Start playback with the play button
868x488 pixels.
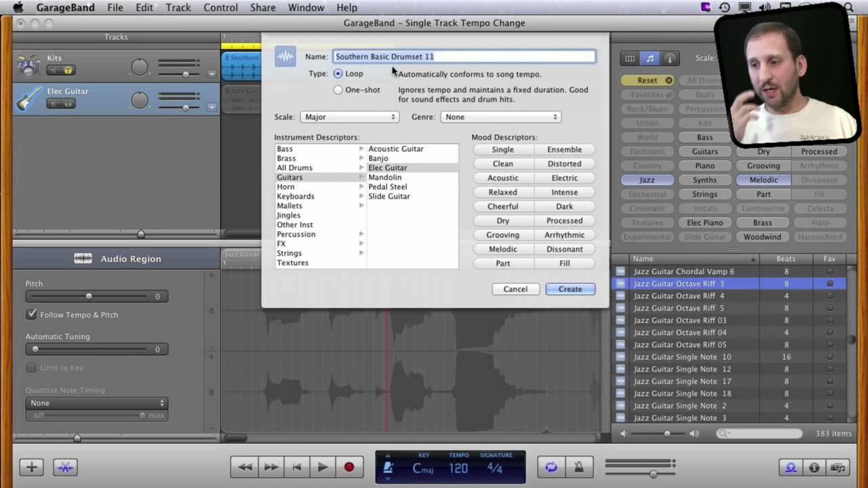click(323, 467)
